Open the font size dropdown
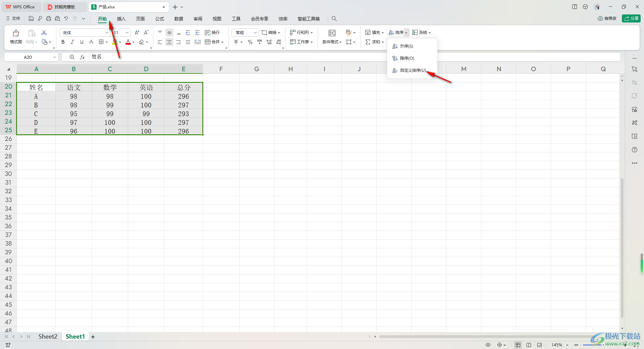This screenshot has height=349, width=644. click(127, 33)
